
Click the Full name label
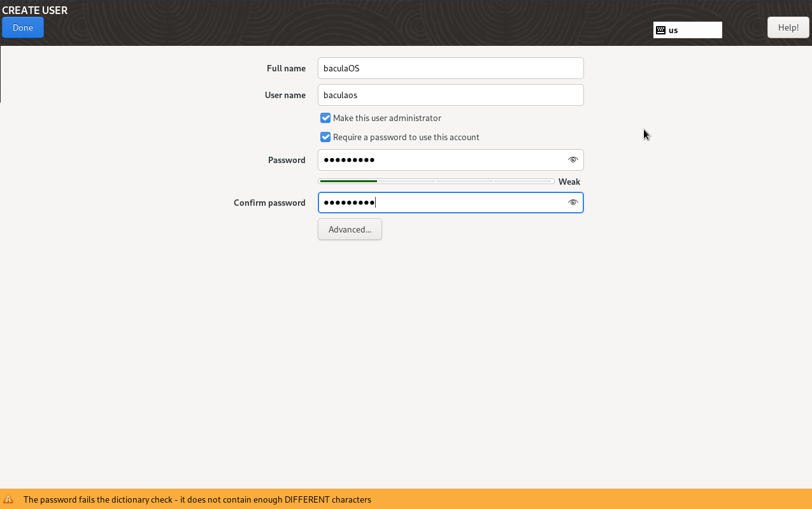click(286, 68)
